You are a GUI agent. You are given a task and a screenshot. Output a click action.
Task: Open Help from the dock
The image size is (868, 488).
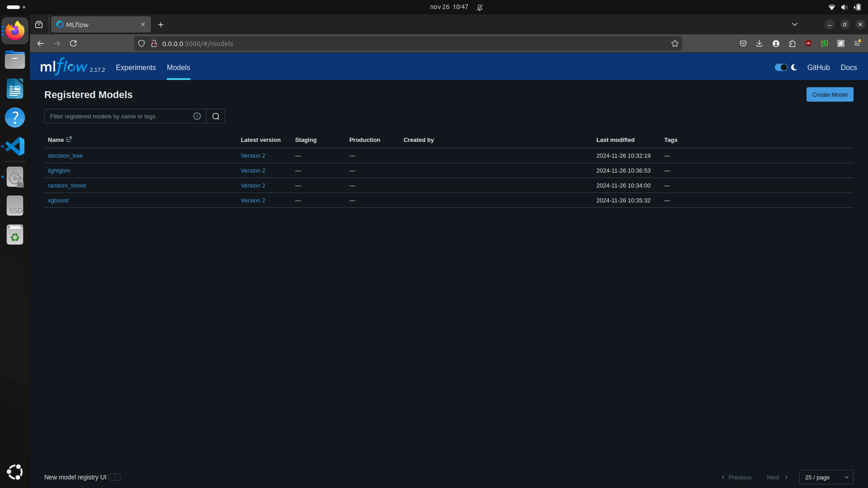point(15,117)
